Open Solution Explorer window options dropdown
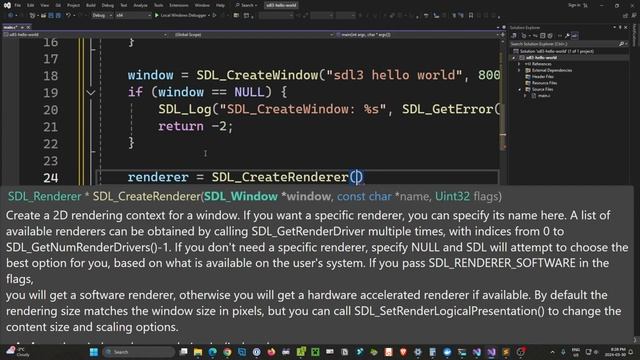640x360 pixels. tap(614, 27)
